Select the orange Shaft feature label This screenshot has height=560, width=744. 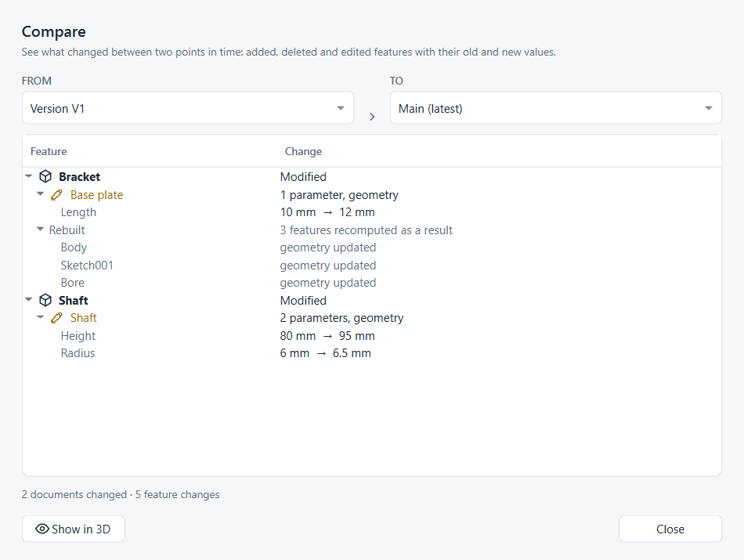(84, 318)
